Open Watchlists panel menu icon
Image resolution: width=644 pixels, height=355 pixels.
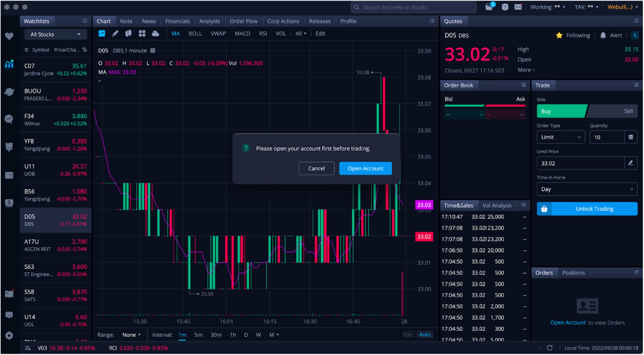(x=85, y=21)
